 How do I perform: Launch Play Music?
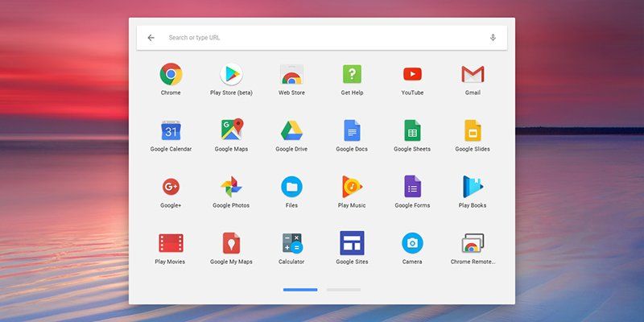coord(352,187)
